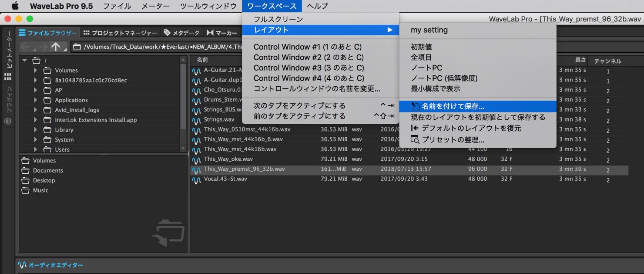The image size is (644, 274).
Task: Open the Apple menu
Action: [x=15, y=6]
